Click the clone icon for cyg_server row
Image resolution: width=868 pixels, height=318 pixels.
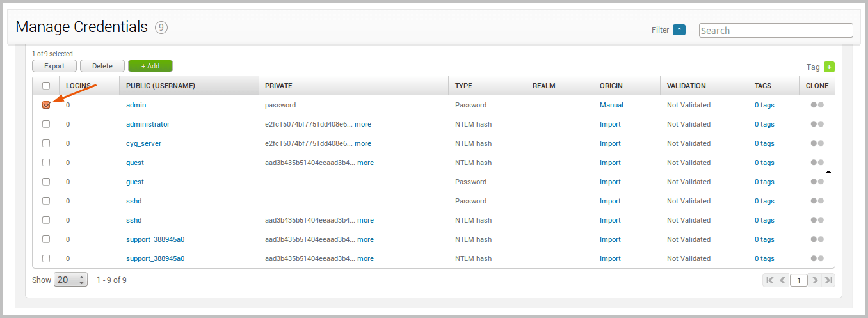(817, 143)
